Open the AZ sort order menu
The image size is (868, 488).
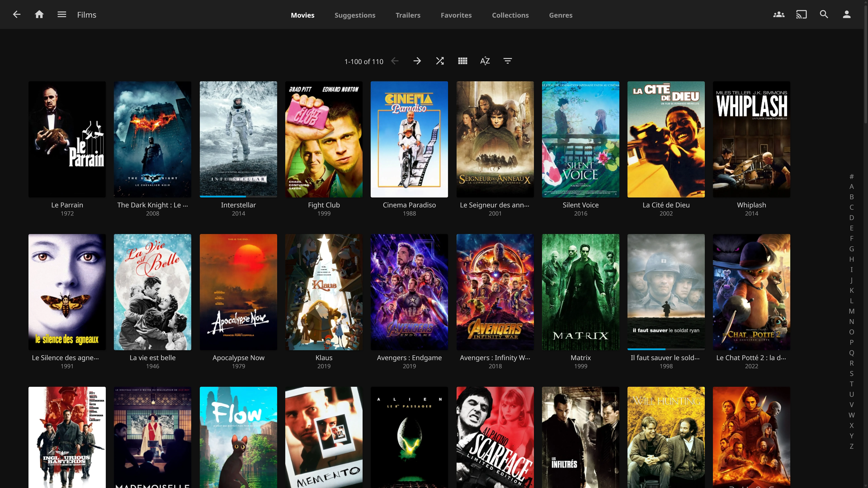click(485, 61)
